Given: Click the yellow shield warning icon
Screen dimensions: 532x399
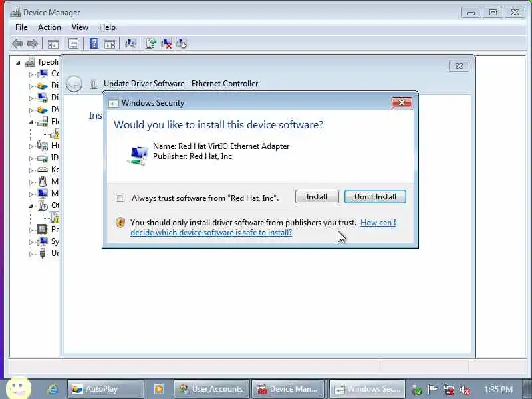Looking at the screenshot, I should coord(120,223).
